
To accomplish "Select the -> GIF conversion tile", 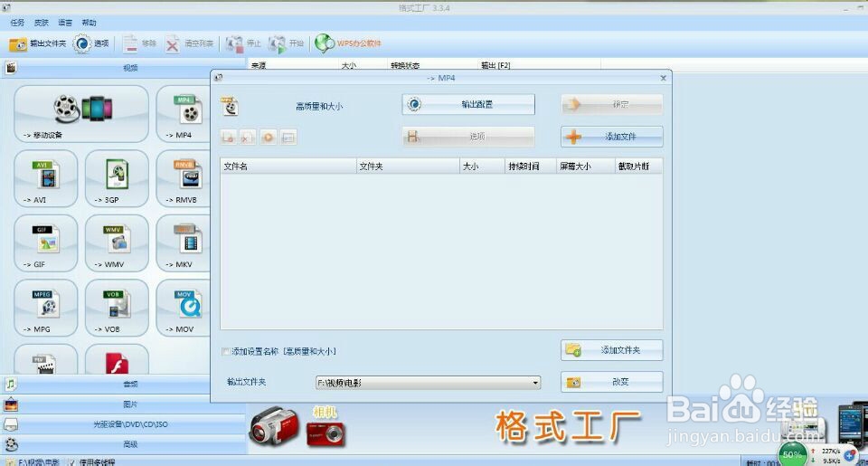I will coord(46,243).
